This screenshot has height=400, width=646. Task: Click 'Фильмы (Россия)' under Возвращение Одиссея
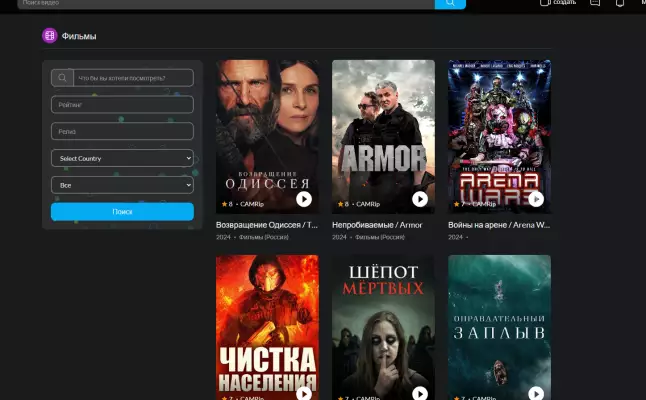click(x=264, y=237)
